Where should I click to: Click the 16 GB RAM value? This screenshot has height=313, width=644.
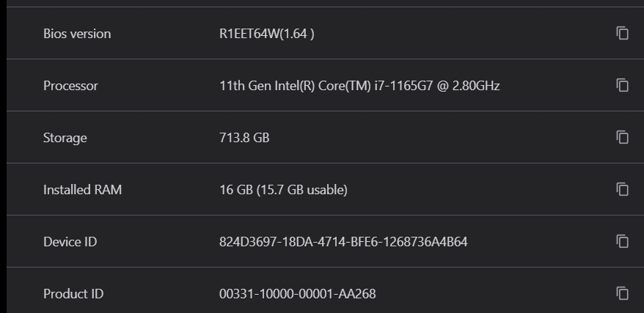235,190
